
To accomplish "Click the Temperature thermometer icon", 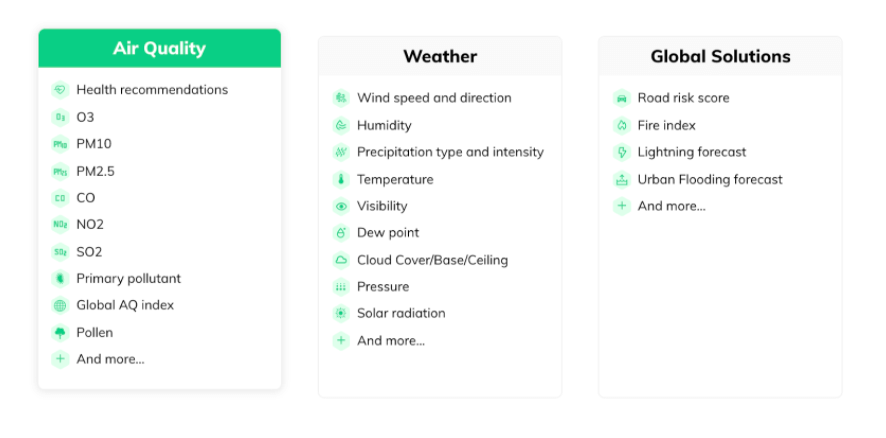I will click(341, 180).
